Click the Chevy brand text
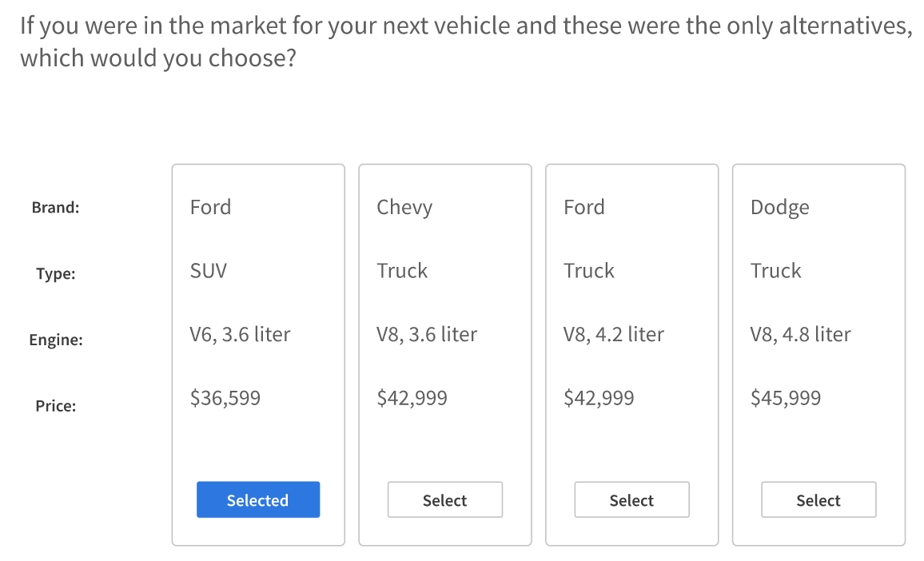Viewport: 924px width, 561px height. pyautogui.click(x=404, y=207)
